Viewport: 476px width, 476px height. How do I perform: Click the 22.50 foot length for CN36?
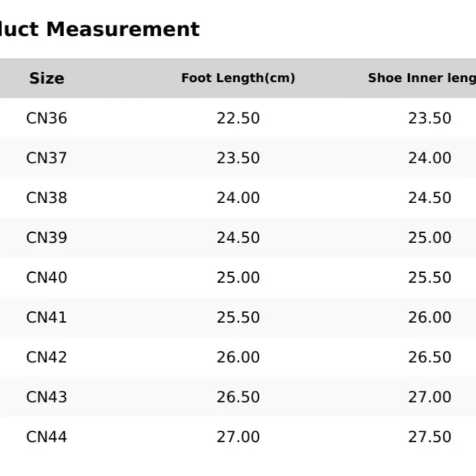point(238,118)
